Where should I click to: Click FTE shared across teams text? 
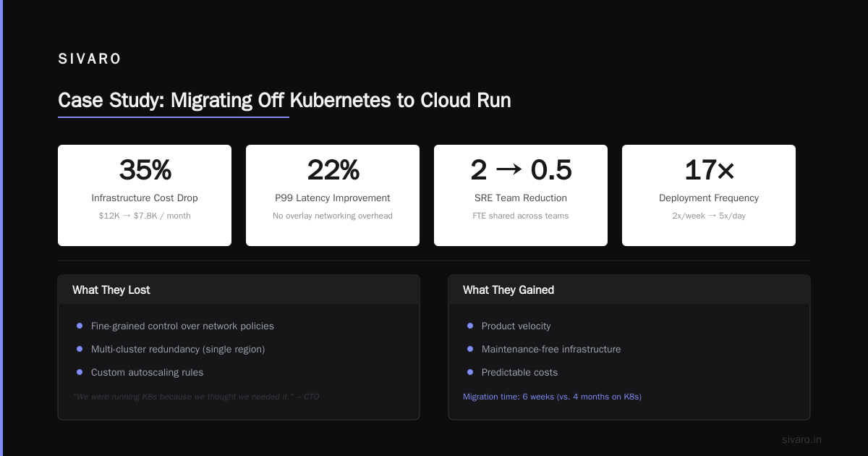pyautogui.click(x=521, y=216)
